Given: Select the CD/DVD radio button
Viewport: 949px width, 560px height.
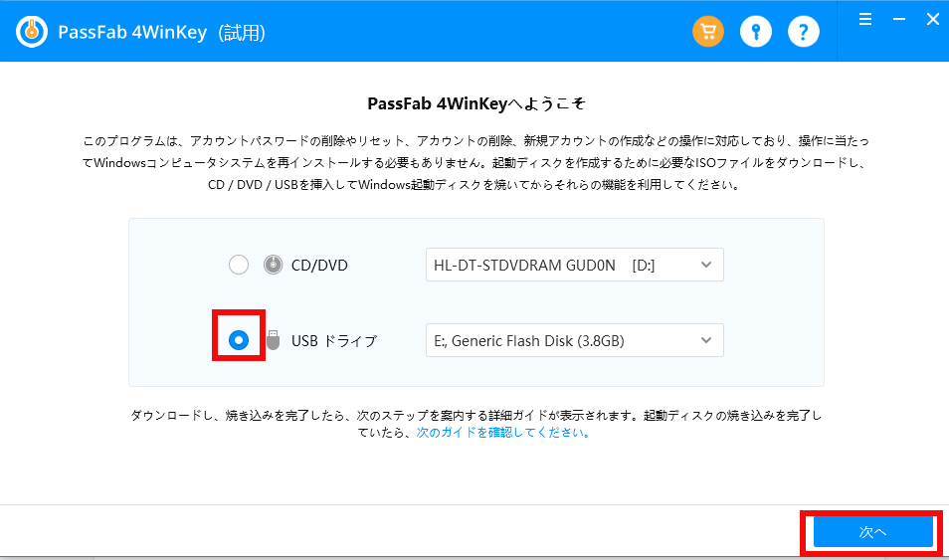Looking at the screenshot, I should [x=239, y=266].
